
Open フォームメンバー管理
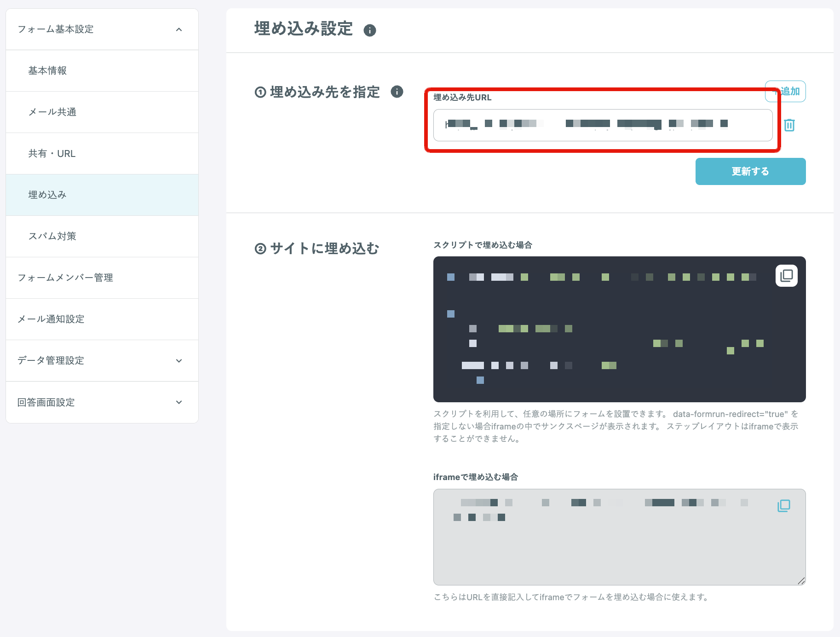(102, 278)
